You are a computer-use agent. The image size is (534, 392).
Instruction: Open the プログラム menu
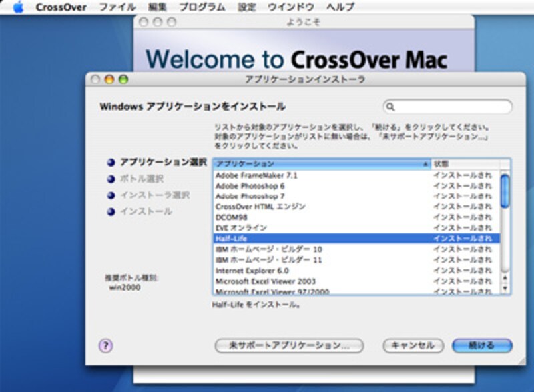202,7
